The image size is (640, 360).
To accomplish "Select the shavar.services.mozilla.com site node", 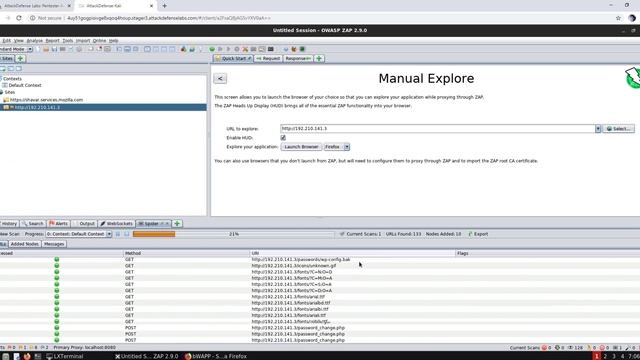I will pyautogui.click(x=46, y=100).
